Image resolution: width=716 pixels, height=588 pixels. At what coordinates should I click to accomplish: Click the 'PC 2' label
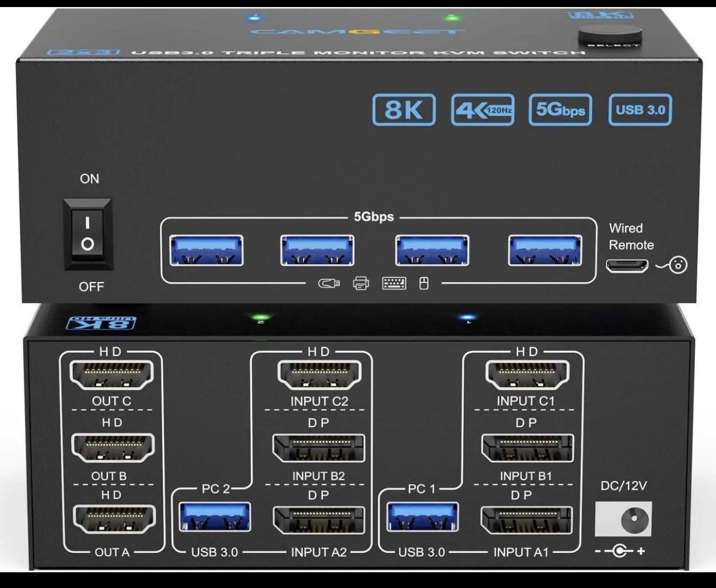click(x=216, y=489)
